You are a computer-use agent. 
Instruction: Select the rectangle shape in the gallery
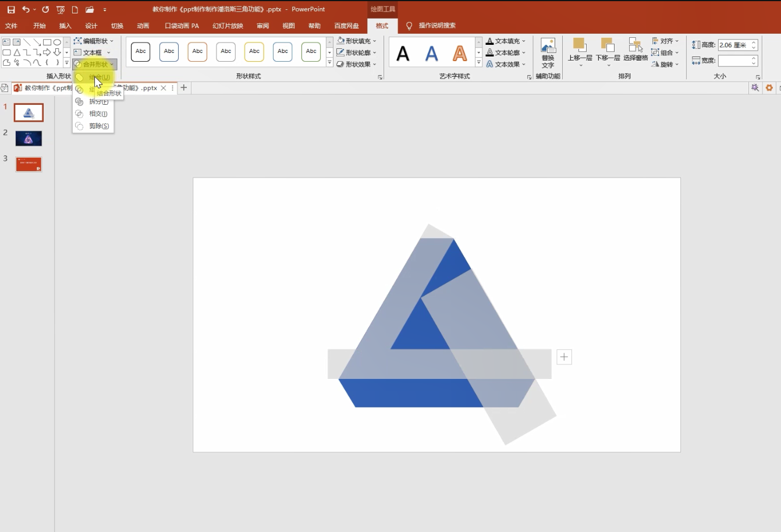47,42
